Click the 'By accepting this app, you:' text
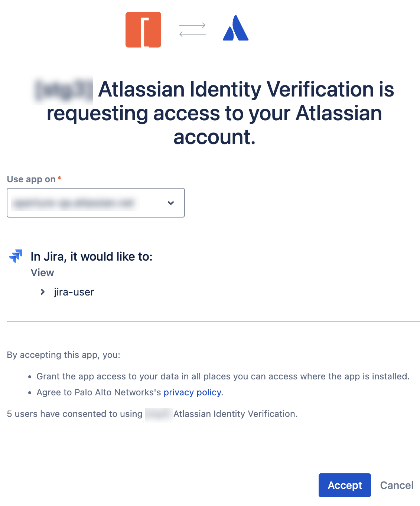Screen dimensions: 420x506 64,355
